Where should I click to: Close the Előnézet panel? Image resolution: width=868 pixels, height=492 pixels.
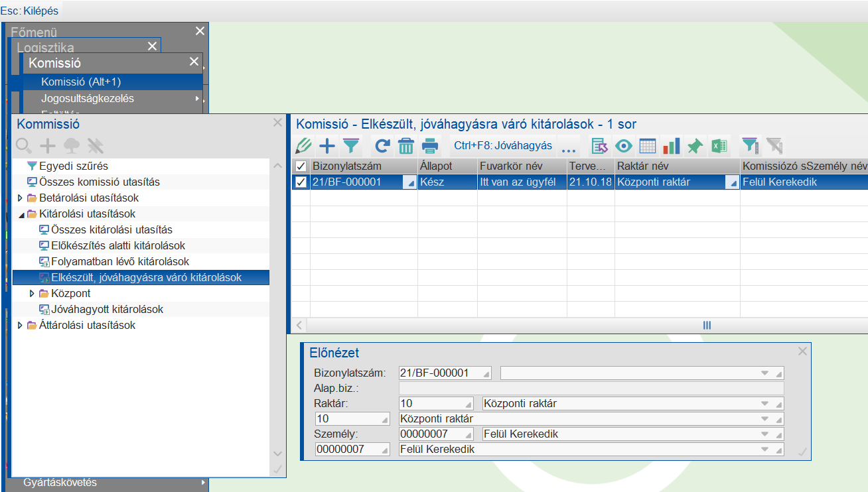coord(802,351)
